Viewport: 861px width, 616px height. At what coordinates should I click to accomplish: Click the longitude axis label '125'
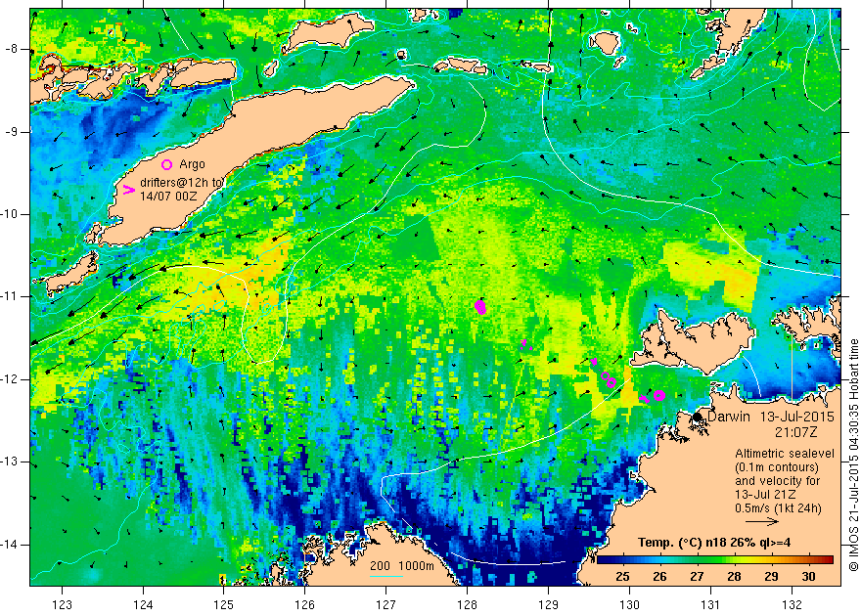223,604
